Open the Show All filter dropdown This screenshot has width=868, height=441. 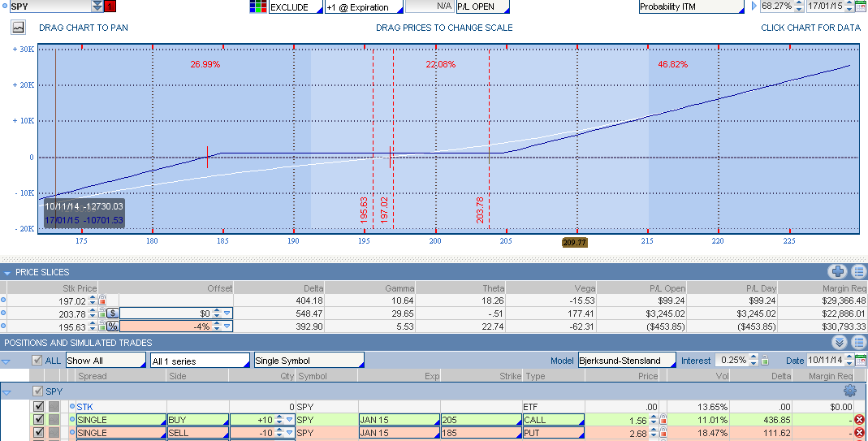click(x=105, y=360)
